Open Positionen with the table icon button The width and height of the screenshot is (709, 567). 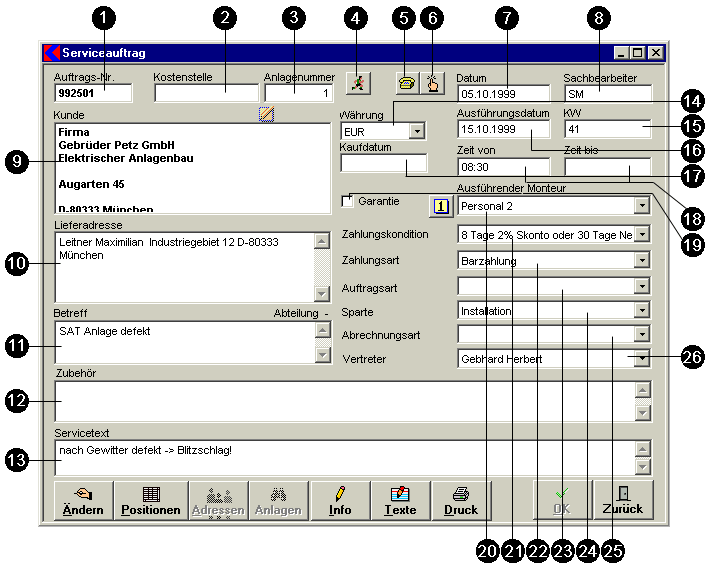point(150,499)
